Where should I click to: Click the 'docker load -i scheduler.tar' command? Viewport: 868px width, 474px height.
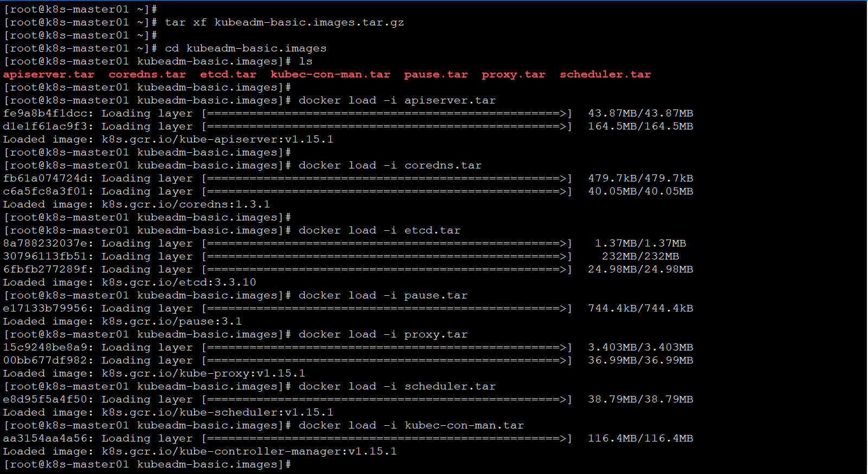click(397, 386)
